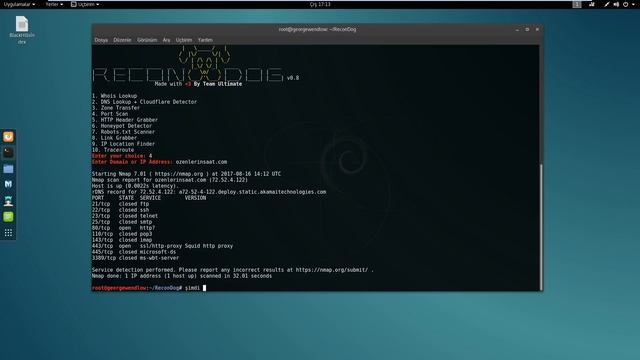
Task: Open the Düzenle menu in the terminal
Action: click(x=122, y=40)
